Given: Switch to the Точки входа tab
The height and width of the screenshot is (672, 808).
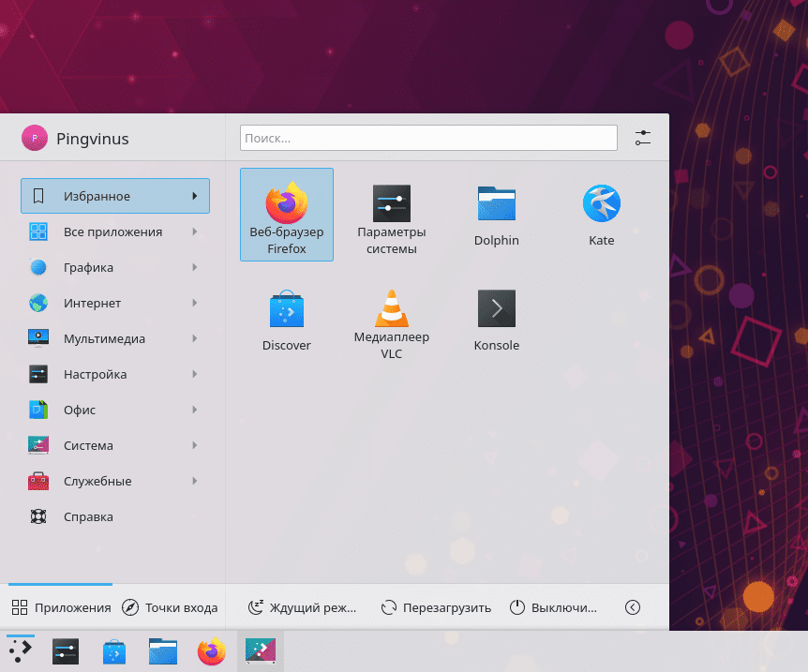Looking at the screenshot, I should coord(170,607).
